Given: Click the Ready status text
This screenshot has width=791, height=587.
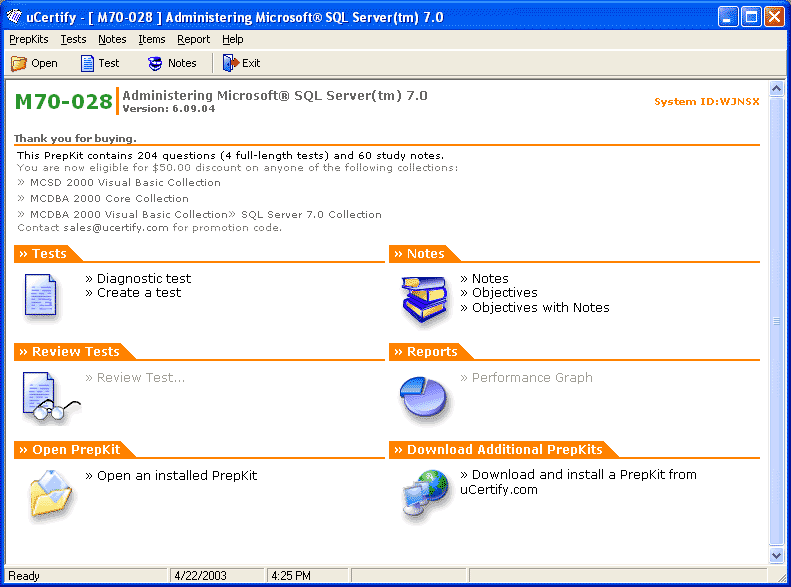Looking at the screenshot, I should pyautogui.click(x=24, y=576).
